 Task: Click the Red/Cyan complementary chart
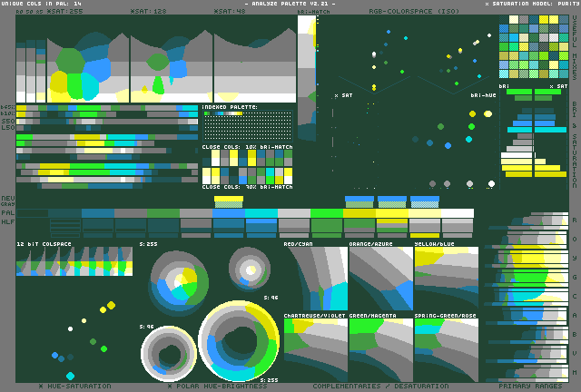click(x=315, y=279)
